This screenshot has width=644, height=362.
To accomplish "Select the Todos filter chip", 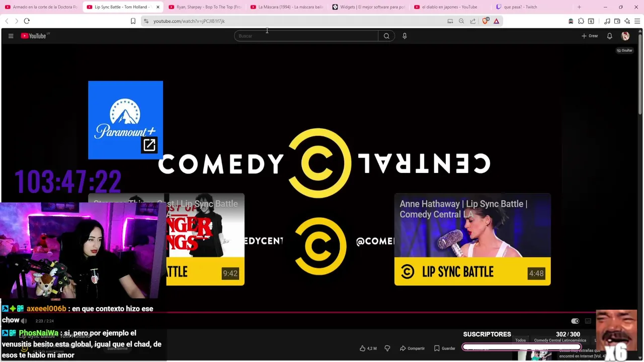I will 520,340.
